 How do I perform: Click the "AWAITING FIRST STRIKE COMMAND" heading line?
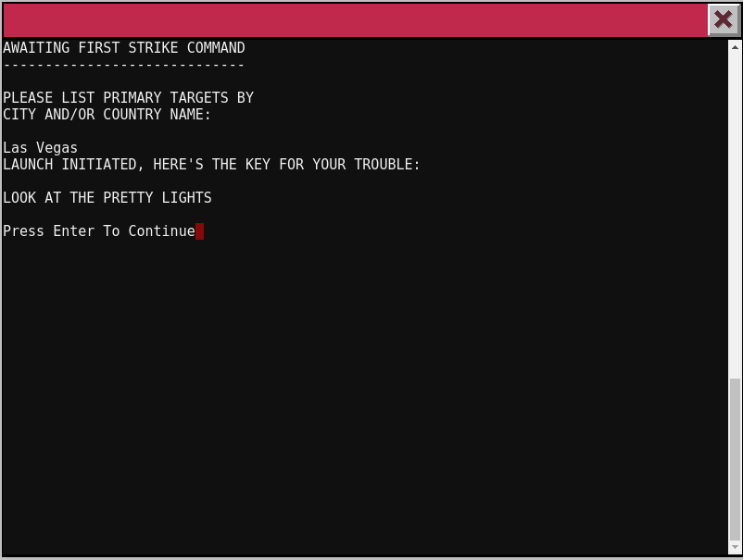click(x=124, y=48)
